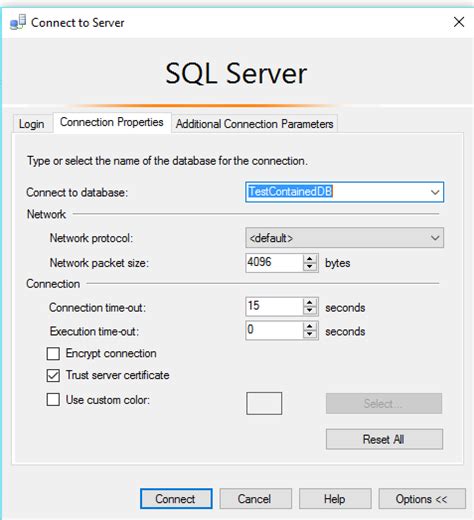Decrease connection time-out with down arrow

click(310, 311)
